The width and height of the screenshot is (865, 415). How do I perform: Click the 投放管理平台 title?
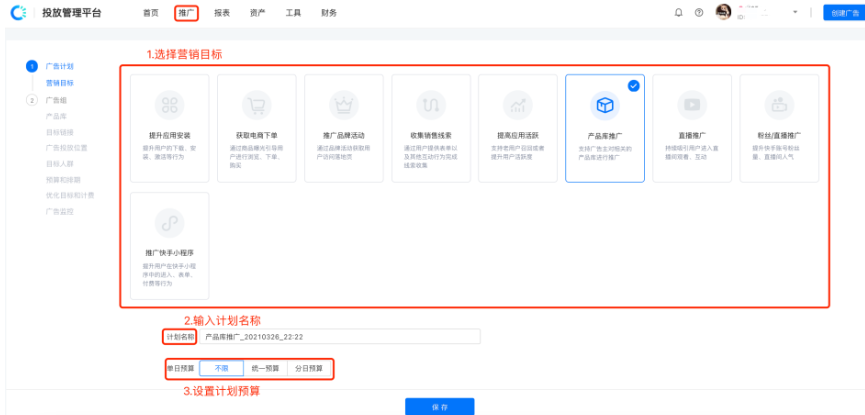(x=72, y=13)
